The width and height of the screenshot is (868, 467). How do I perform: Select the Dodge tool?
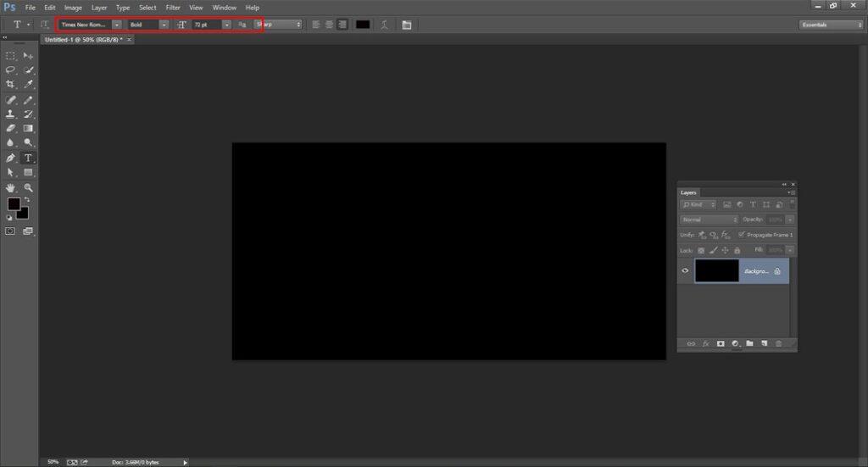[x=28, y=142]
